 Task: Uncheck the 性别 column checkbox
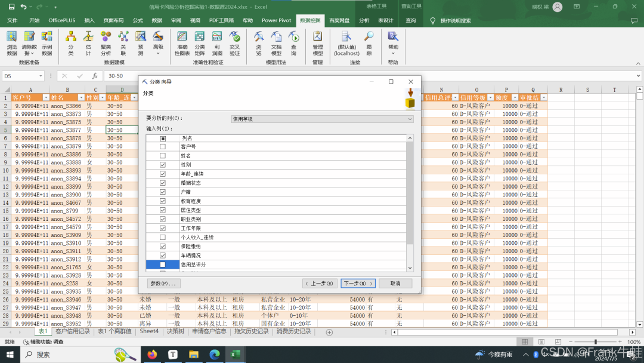click(163, 165)
